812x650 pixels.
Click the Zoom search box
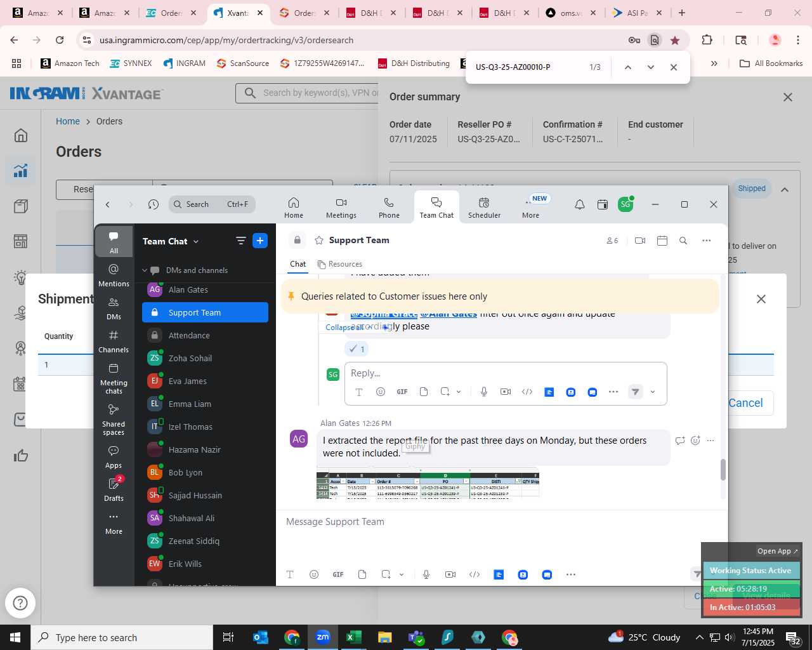point(212,204)
